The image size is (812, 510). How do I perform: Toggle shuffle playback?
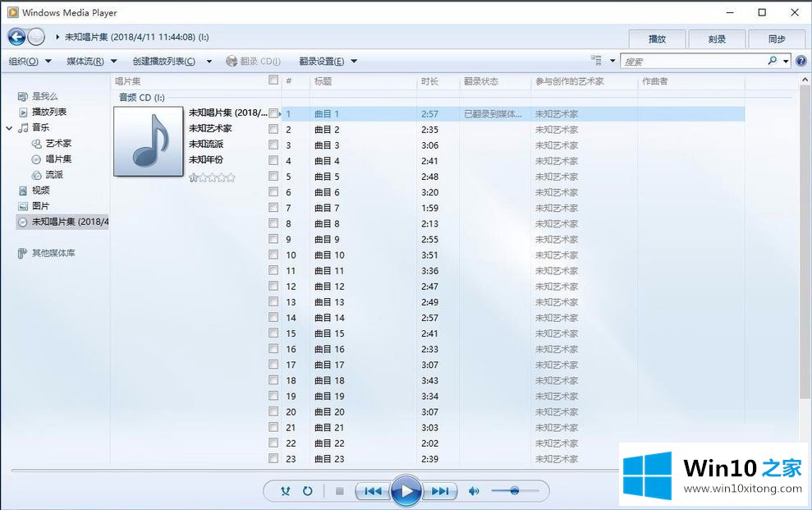coord(286,491)
